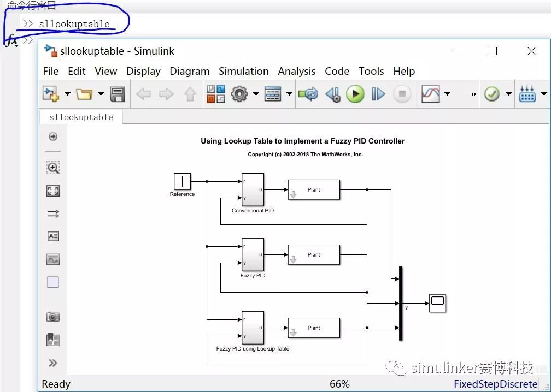
Task: Click Fit to View palette icon
Action: (x=53, y=191)
